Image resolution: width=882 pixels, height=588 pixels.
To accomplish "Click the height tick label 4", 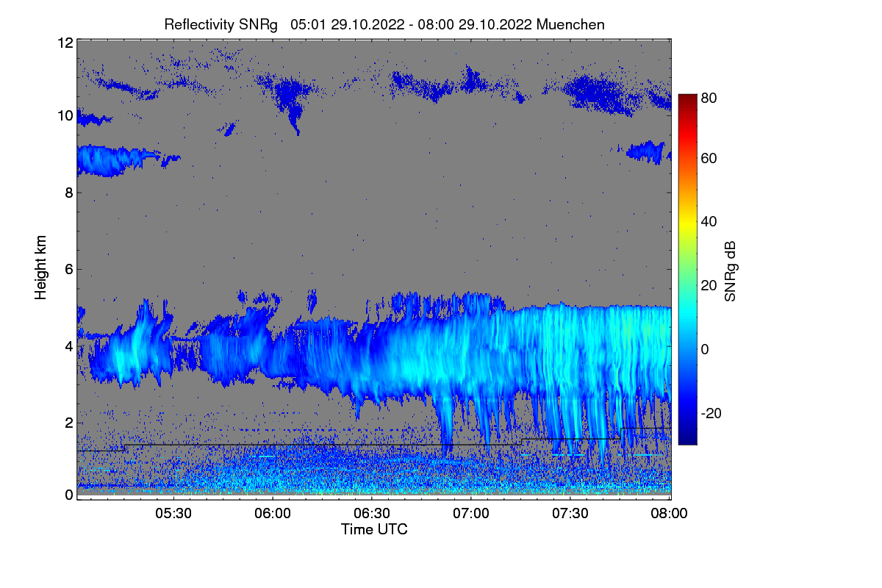I will click(68, 345).
